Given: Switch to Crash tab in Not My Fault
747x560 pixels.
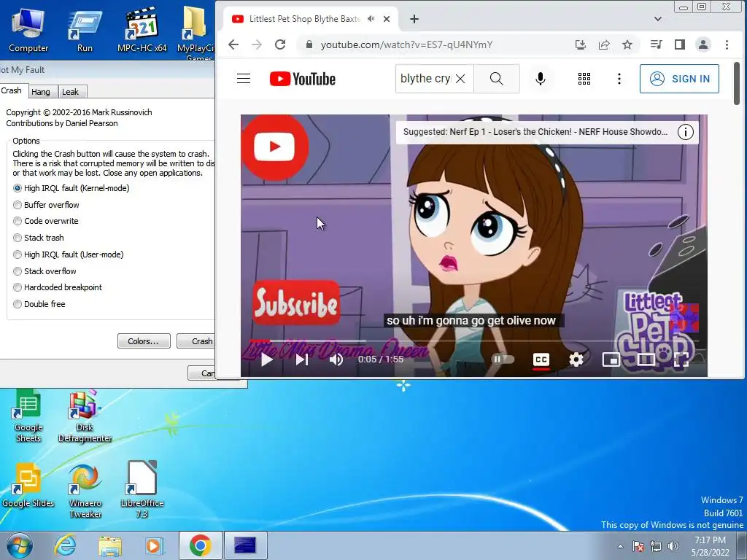Looking at the screenshot, I should coord(12,91).
